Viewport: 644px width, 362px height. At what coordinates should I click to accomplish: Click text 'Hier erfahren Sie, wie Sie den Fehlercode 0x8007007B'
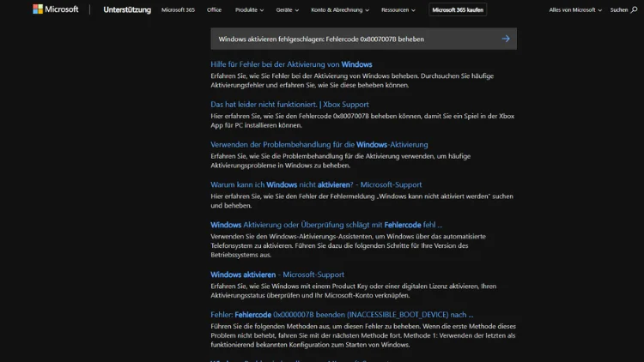[362, 121]
